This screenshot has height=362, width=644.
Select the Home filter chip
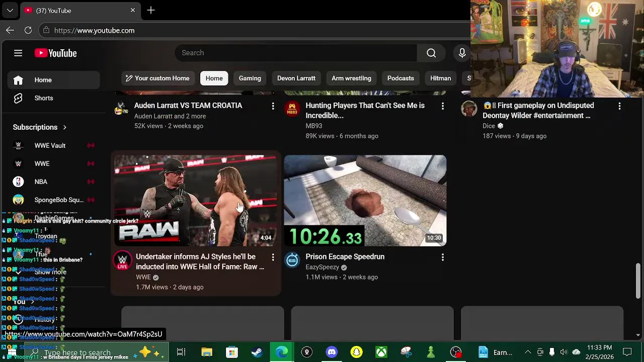pyautogui.click(x=214, y=78)
